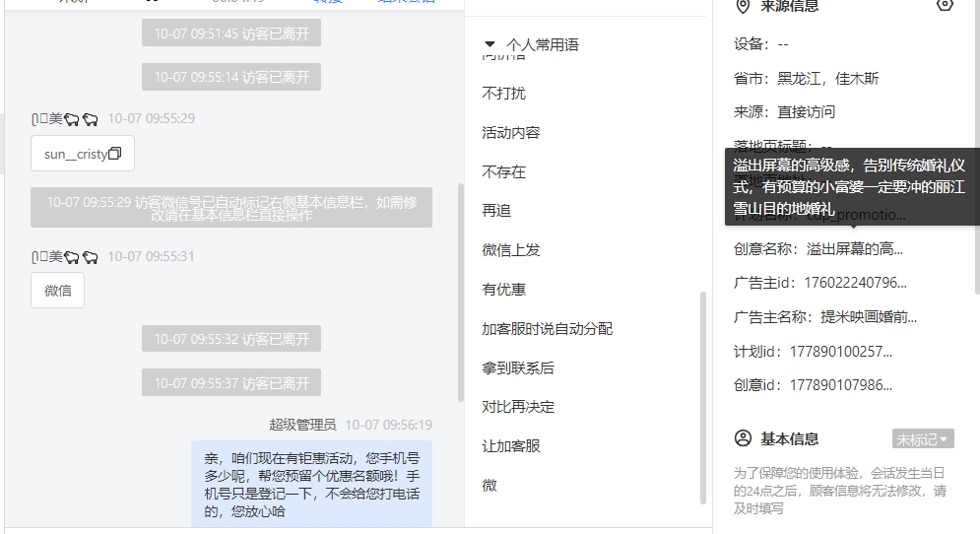Viewport: 980px width, 534px height.
Task: Click the 超级管理员 blue reply bubble
Action: point(311,484)
